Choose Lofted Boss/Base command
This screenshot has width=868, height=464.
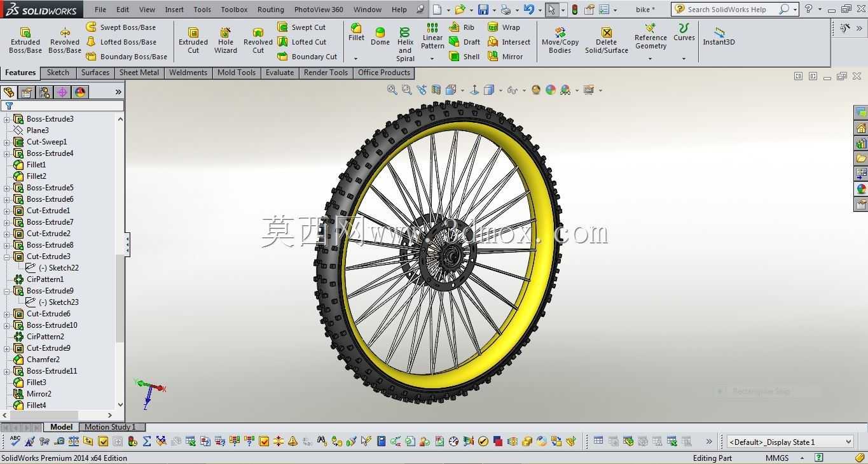(121, 42)
